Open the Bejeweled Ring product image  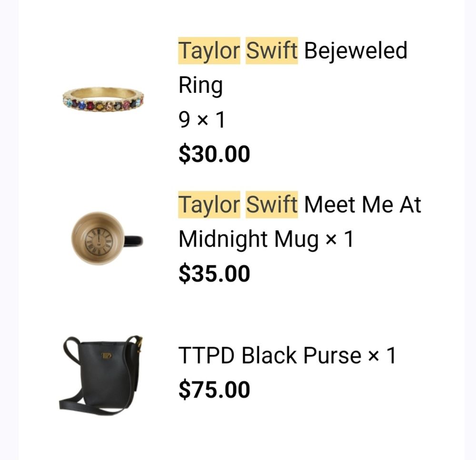(x=103, y=100)
